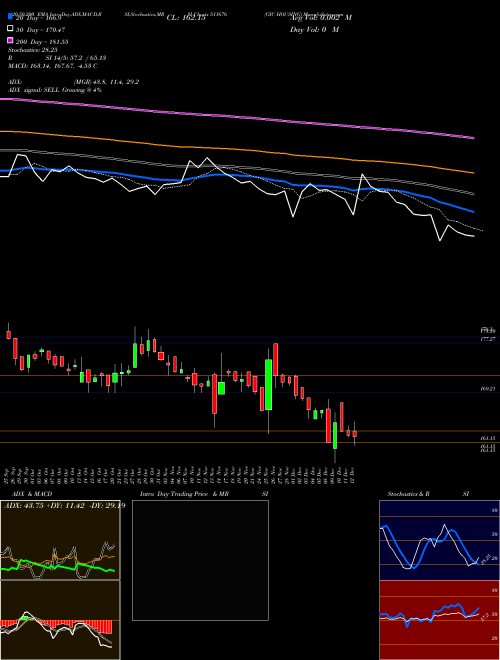Open the ADX indicator chart panel
The image size is (500, 660).
60,540
